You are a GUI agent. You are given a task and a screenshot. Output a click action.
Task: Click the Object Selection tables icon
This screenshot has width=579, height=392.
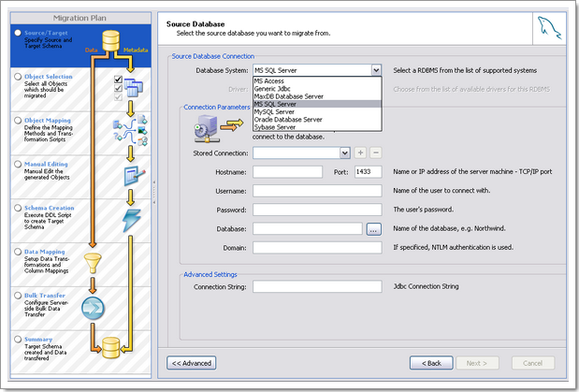[x=134, y=88]
